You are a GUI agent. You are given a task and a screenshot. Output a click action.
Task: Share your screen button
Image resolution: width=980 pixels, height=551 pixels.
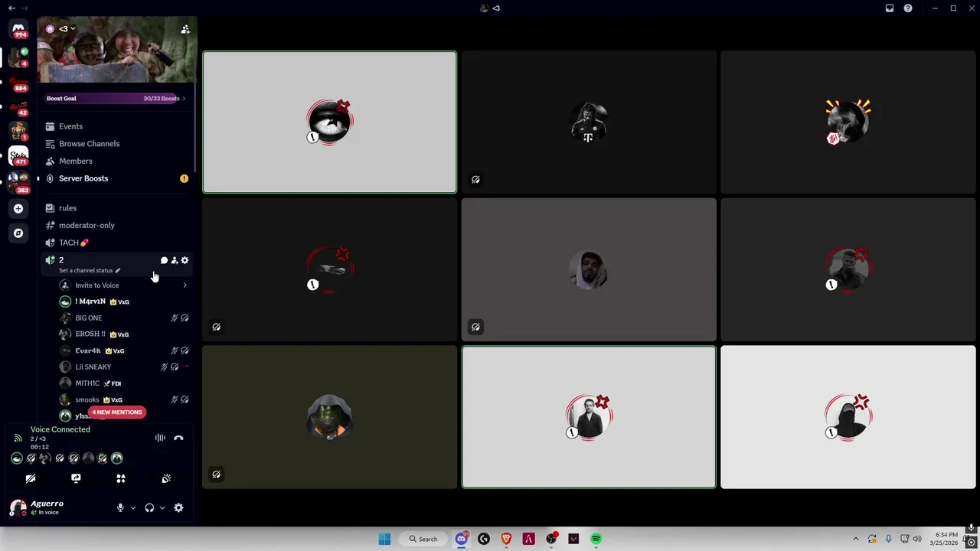click(x=76, y=478)
